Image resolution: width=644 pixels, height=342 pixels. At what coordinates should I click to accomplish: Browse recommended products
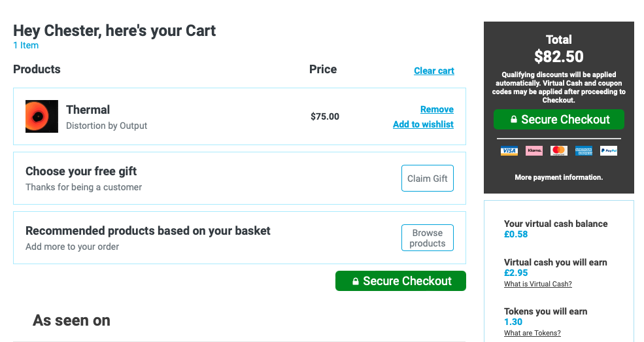pos(427,238)
